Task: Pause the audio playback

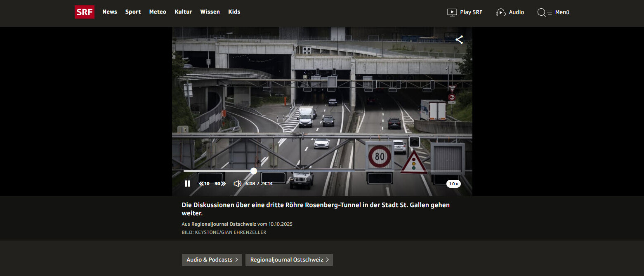Action: pos(187,184)
